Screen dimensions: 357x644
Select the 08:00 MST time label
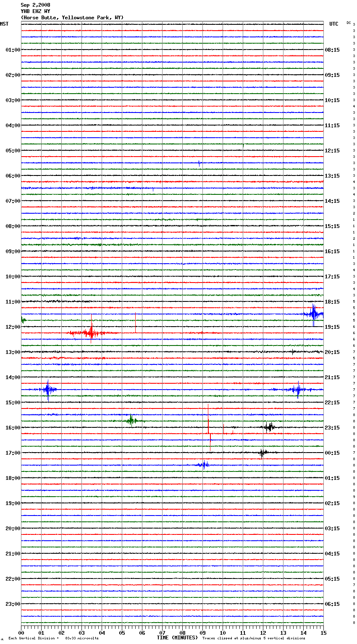coord(13,226)
